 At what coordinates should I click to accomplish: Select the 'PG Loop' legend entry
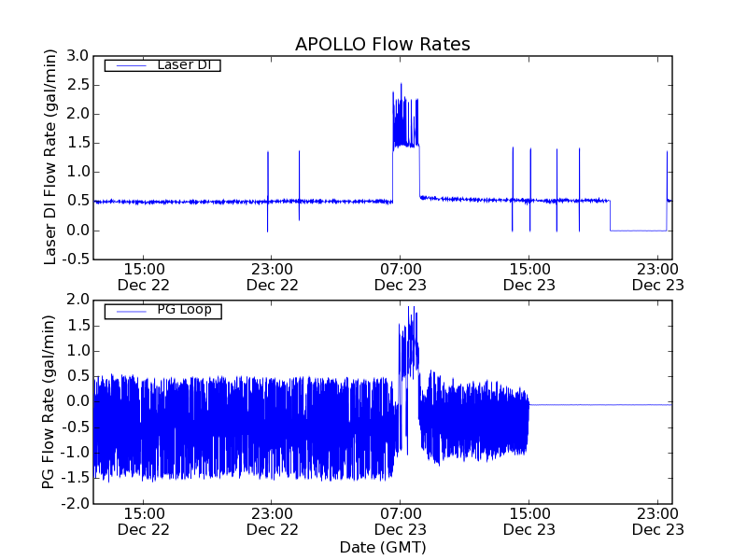point(162,311)
